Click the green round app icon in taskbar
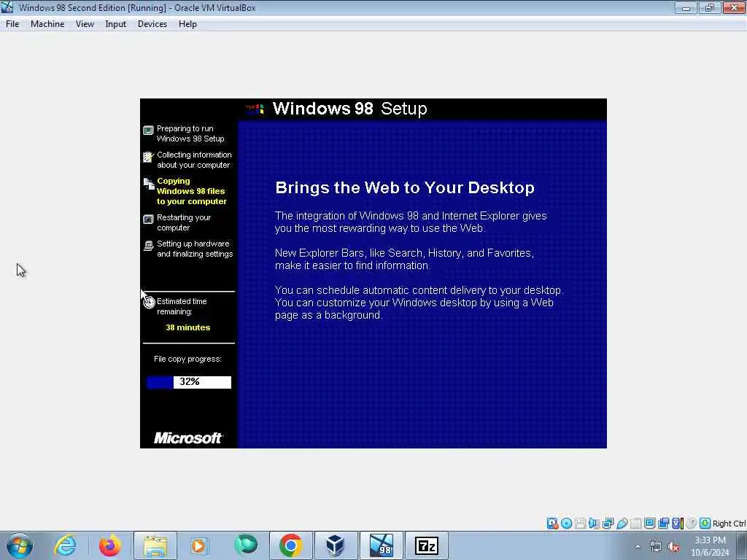Screen dimensions: 747x560 [x=246, y=545]
